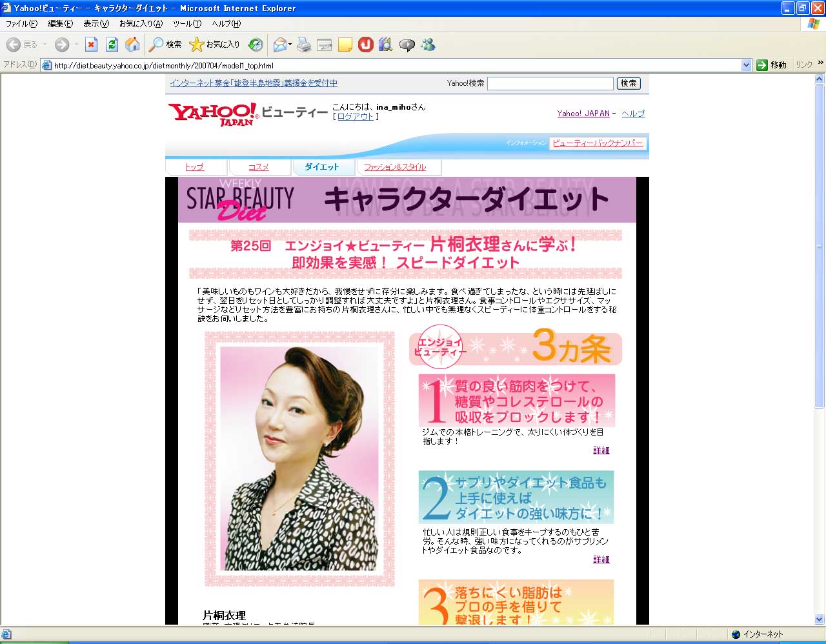Screen dimensions: 826x644
Task: Open the Search (検索) toolbar button
Action: (x=165, y=45)
